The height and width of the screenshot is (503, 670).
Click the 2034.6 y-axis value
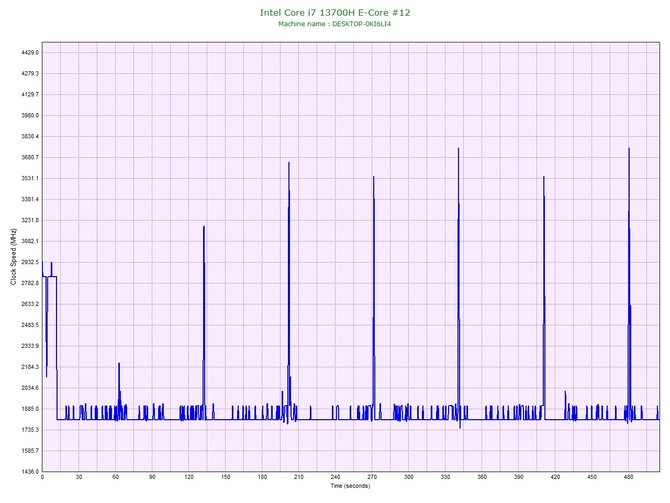point(30,388)
